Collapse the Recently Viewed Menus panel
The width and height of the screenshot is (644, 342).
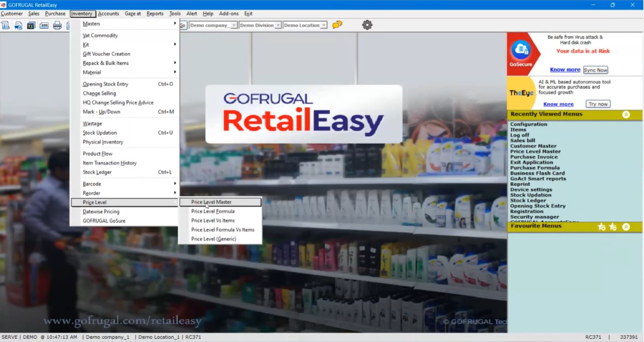[626, 115]
